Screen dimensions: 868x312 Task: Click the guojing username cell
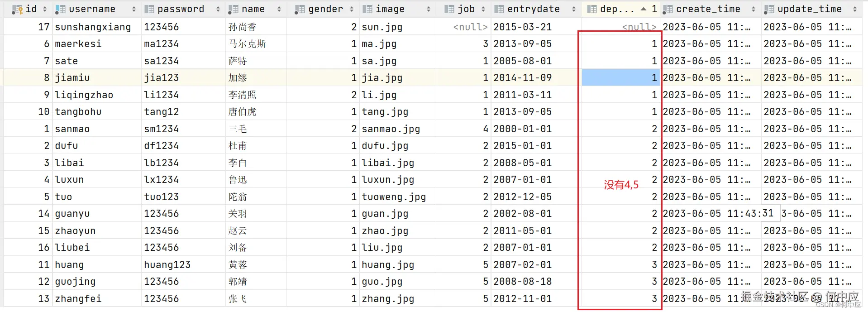pos(97,282)
